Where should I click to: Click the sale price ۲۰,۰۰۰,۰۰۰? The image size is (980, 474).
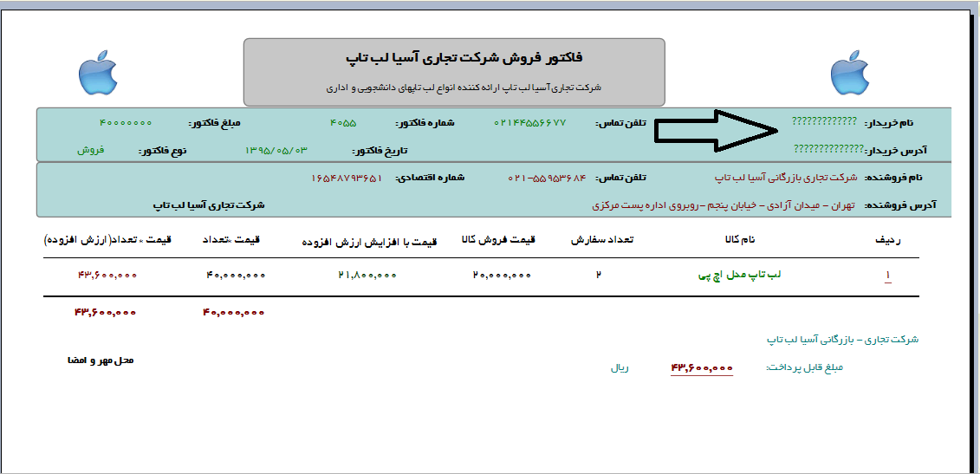coord(501,276)
